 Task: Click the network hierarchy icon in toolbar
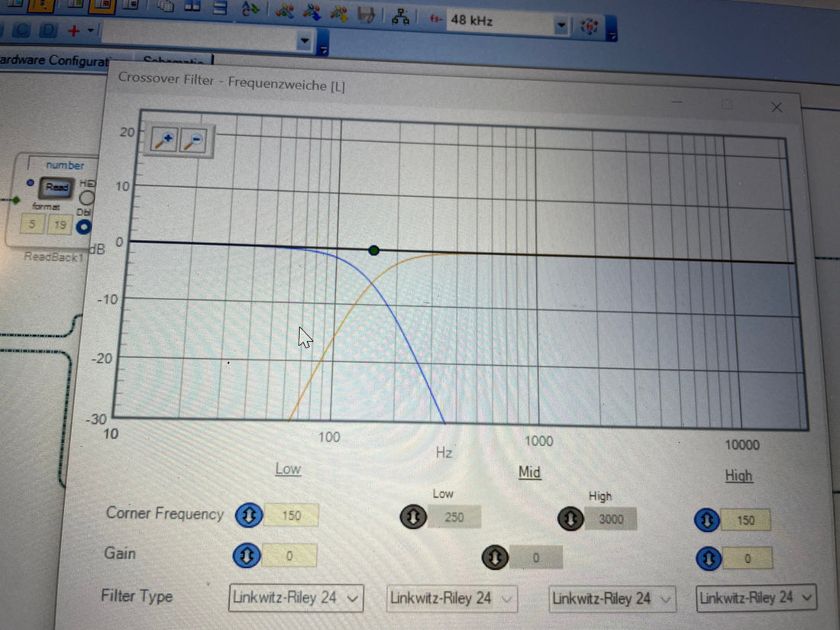[x=399, y=17]
